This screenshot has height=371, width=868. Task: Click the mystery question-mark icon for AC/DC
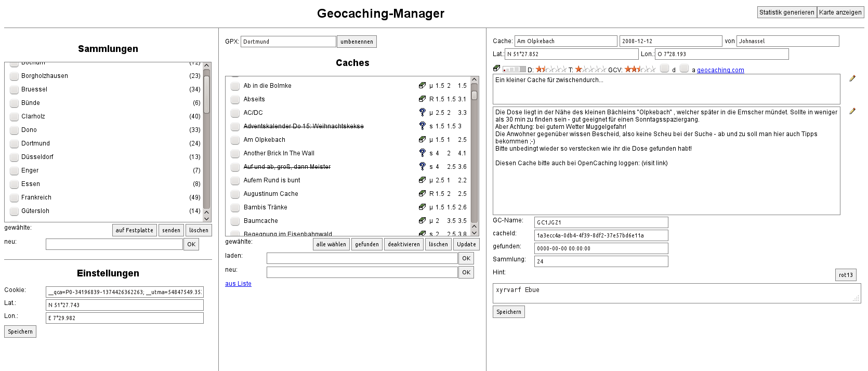422,112
